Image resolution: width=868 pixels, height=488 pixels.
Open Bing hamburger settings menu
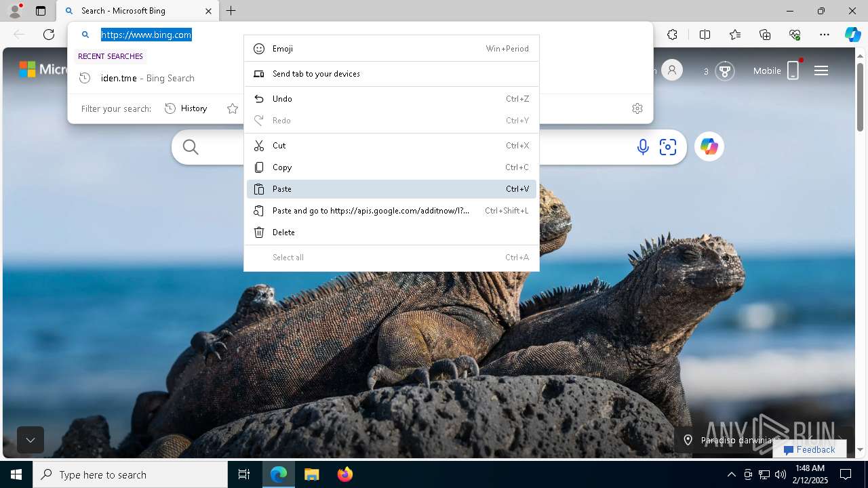(x=821, y=70)
